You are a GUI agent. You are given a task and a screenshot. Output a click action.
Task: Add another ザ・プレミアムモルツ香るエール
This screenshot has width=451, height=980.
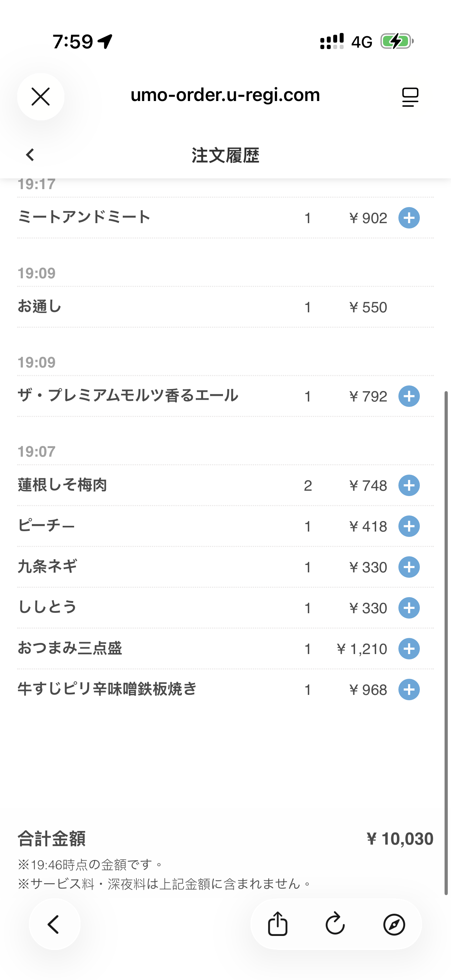click(409, 397)
